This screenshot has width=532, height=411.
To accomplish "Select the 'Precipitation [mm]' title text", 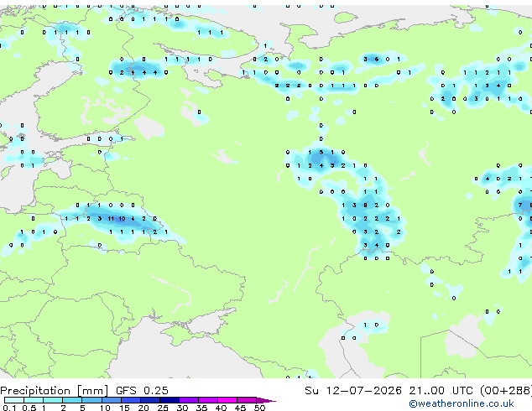I will 55,391.
